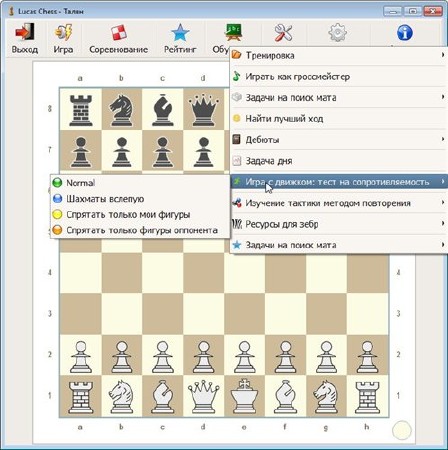Open the Тренировка menu entry
Viewport: 448px width, 450px height.
[339, 55]
